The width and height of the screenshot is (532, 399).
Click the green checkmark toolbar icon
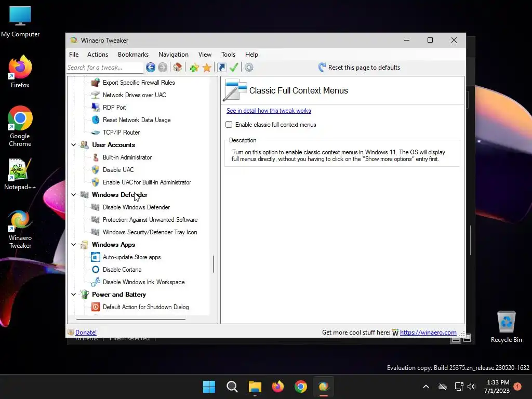click(234, 68)
